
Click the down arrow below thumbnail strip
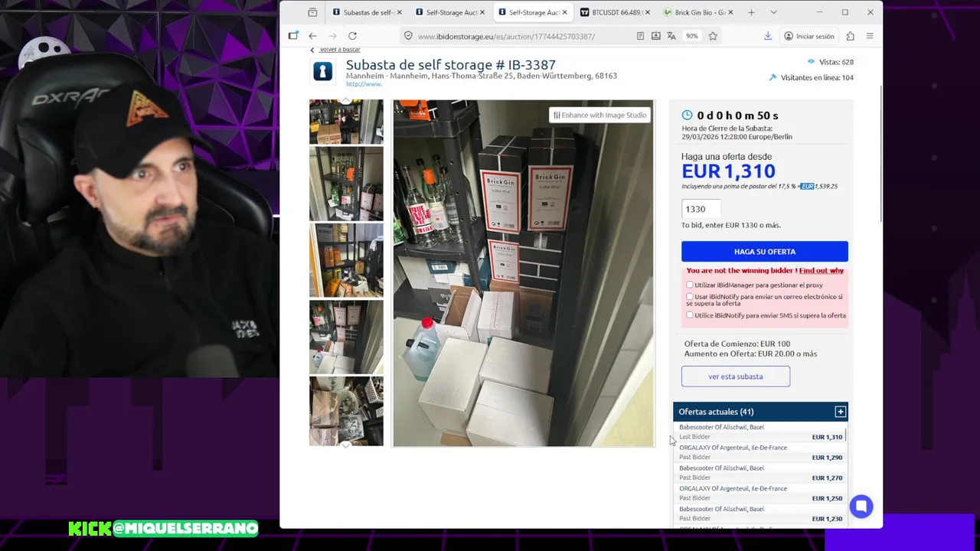pyautogui.click(x=346, y=445)
